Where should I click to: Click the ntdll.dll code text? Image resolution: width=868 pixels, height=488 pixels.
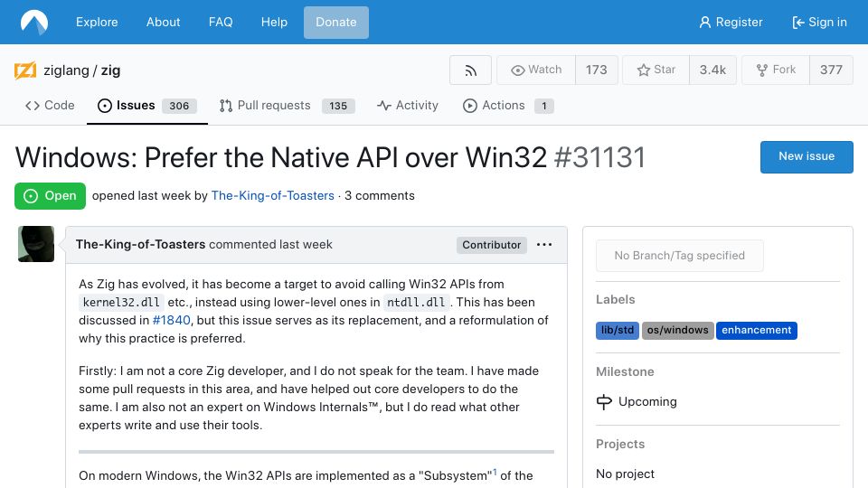[416, 302]
